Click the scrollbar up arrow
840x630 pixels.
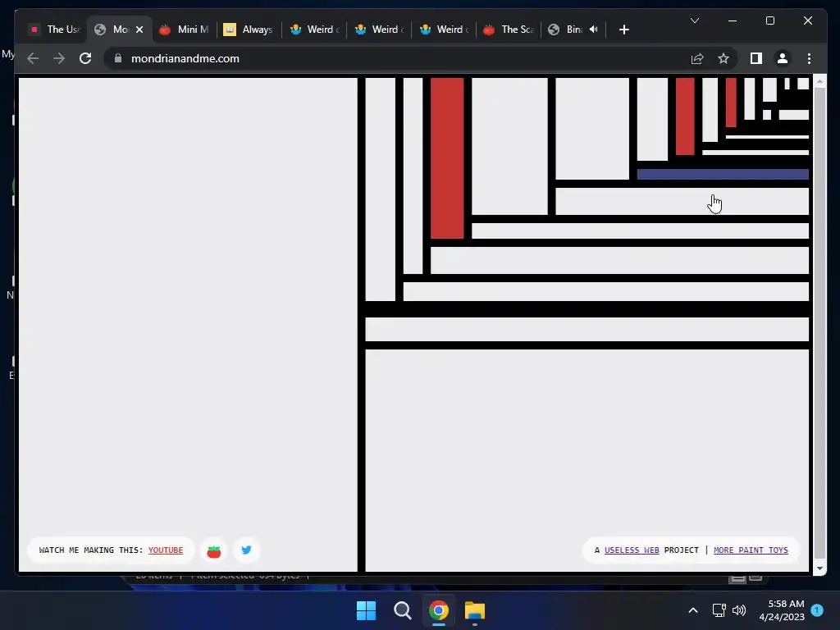[819, 81]
